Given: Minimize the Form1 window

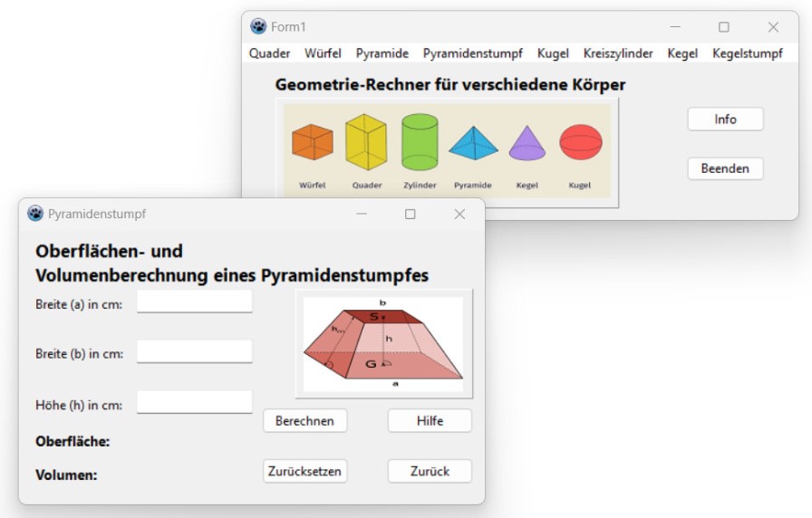Looking at the screenshot, I should click(675, 27).
